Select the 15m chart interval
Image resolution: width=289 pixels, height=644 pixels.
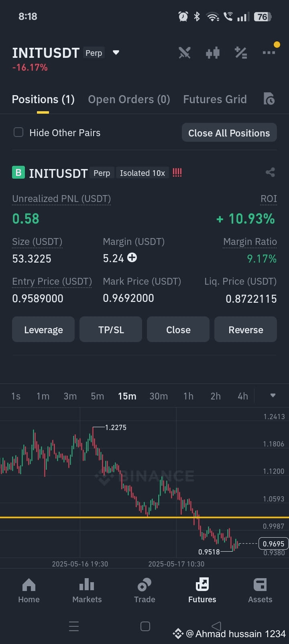coord(127,396)
